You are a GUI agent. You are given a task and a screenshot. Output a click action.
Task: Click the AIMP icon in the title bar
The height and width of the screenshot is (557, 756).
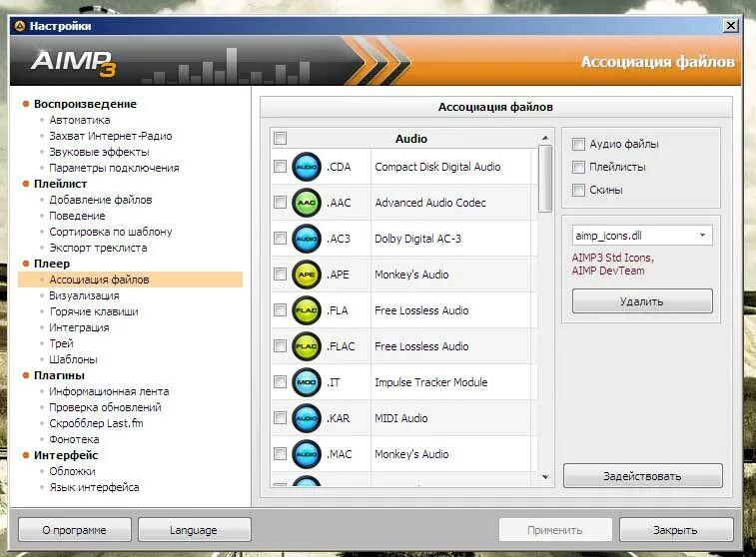(20, 26)
